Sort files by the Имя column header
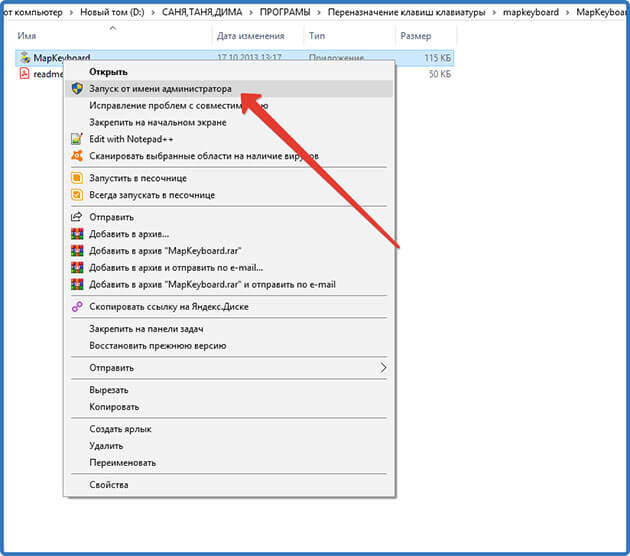 click(x=27, y=36)
